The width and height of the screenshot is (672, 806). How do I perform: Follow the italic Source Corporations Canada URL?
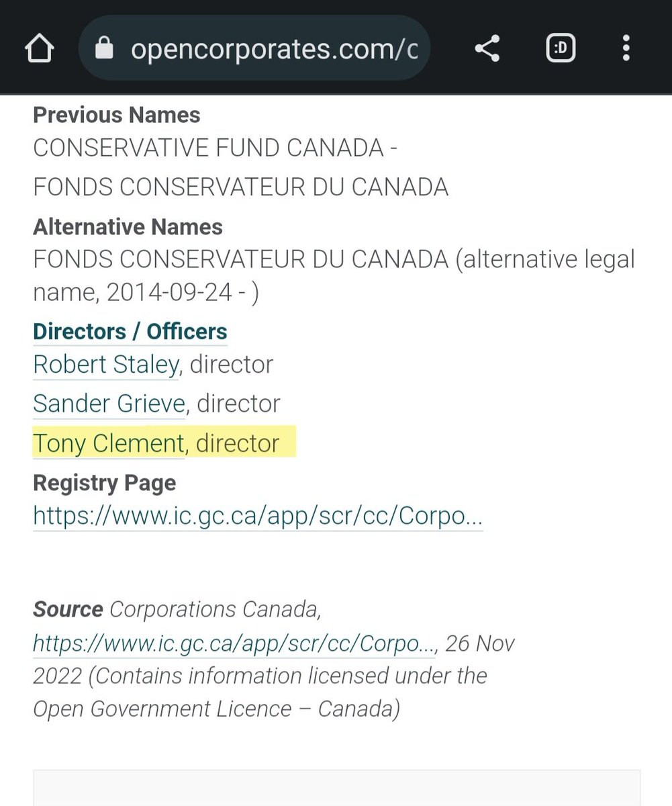(x=234, y=643)
